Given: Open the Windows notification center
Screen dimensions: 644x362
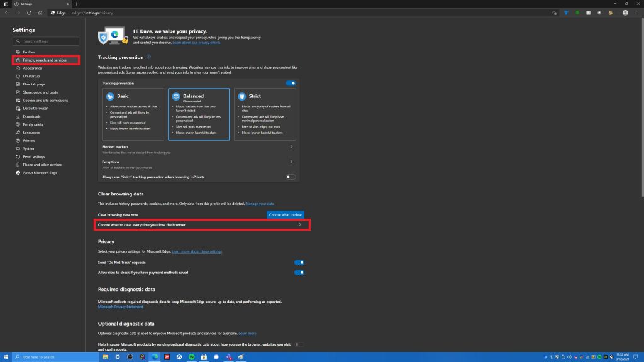Looking at the screenshot, I should coord(636,357).
